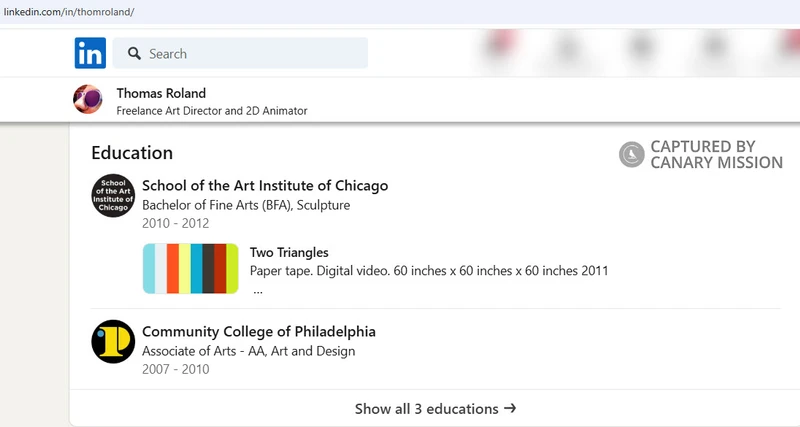The width and height of the screenshot is (800, 427).
Task: Open Community College of Philadelphia link
Action: pos(259,332)
